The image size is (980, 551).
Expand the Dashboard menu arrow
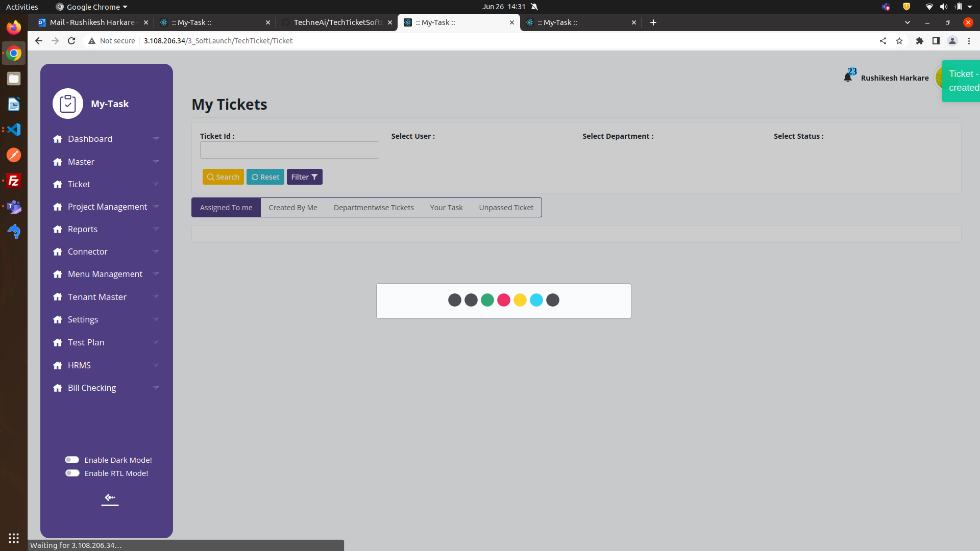(x=156, y=139)
